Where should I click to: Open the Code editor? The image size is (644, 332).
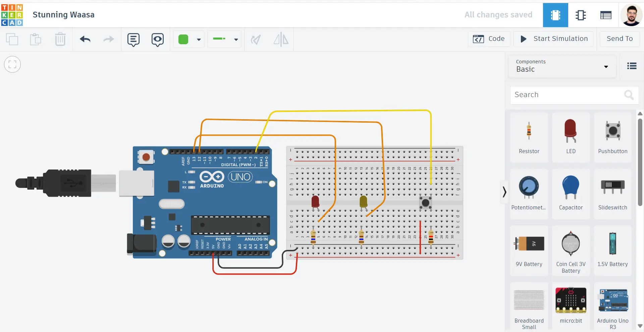coord(489,39)
